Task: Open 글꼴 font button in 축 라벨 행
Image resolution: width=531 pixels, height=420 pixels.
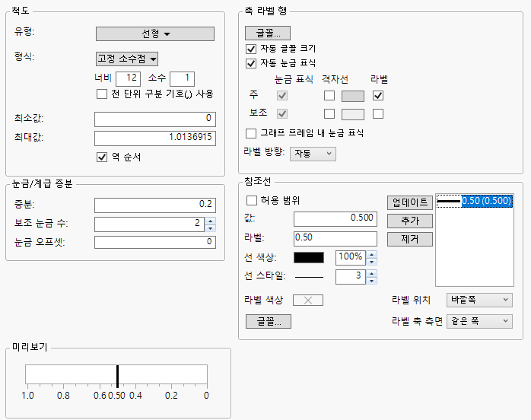Action: (268, 33)
